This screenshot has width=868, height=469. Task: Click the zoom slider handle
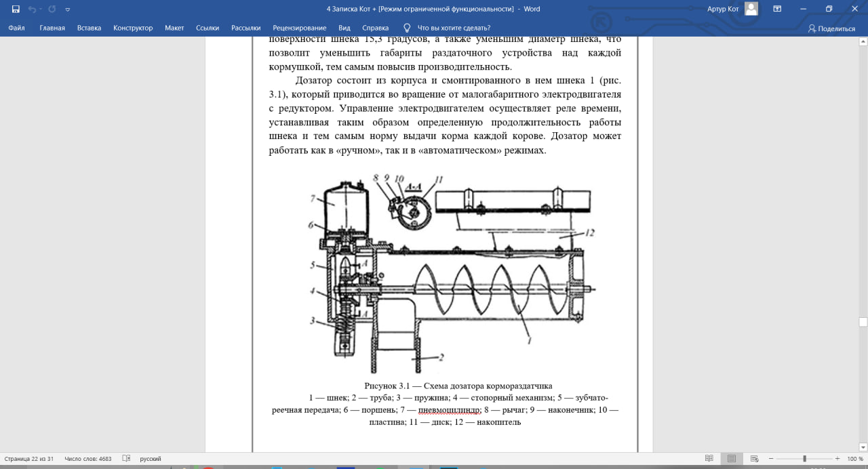click(804, 459)
